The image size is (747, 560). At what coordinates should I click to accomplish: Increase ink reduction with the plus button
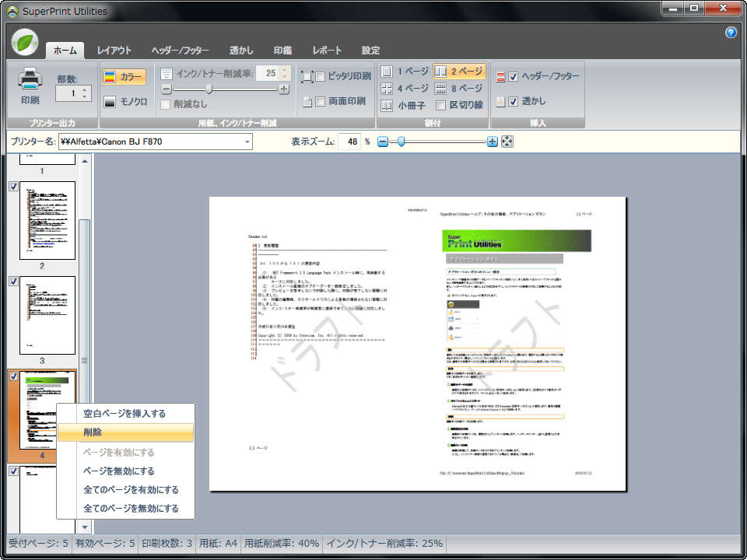[284, 89]
